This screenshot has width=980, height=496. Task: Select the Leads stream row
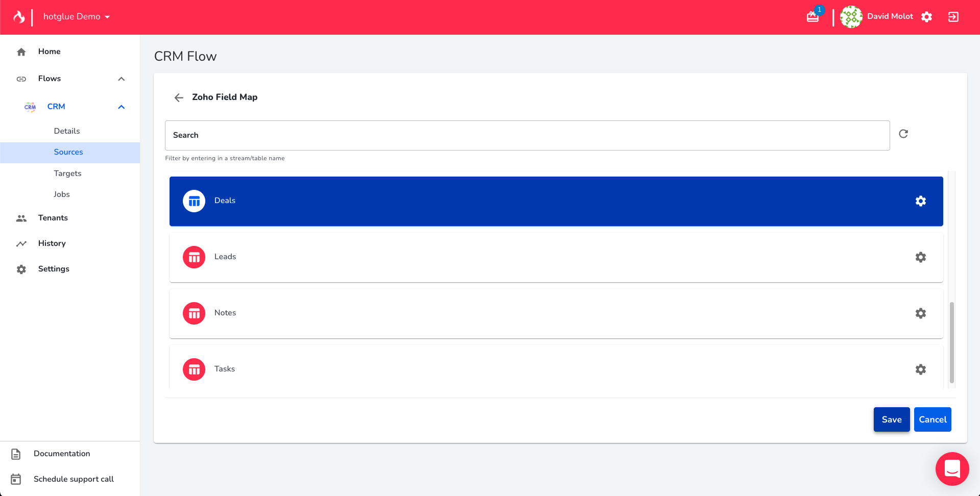pyautogui.click(x=556, y=257)
